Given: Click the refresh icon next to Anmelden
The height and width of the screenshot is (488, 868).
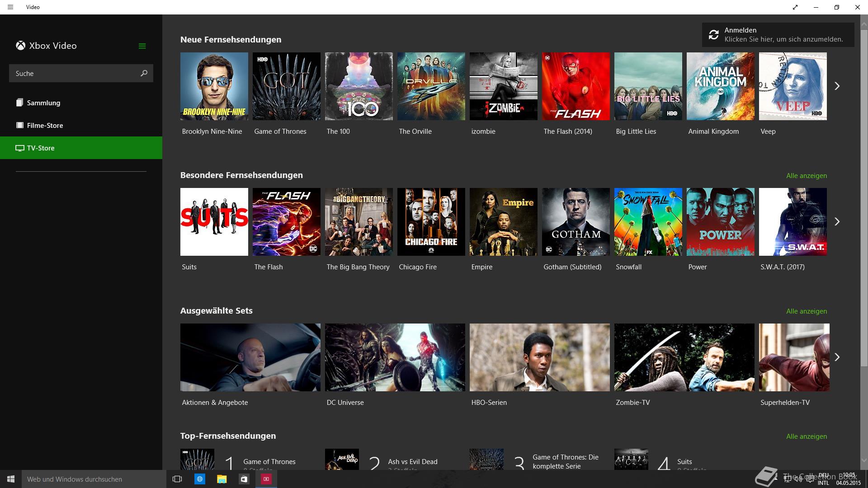Looking at the screenshot, I should point(714,35).
